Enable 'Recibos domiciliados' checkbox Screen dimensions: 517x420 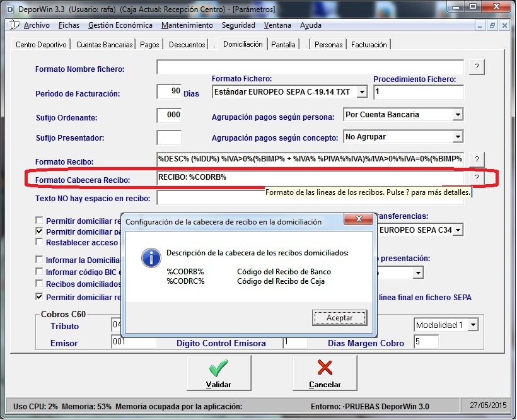click(x=39, y=284)
